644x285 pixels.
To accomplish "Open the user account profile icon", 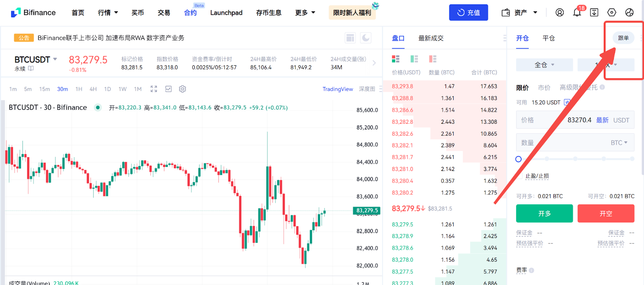I will click(559, 12).
